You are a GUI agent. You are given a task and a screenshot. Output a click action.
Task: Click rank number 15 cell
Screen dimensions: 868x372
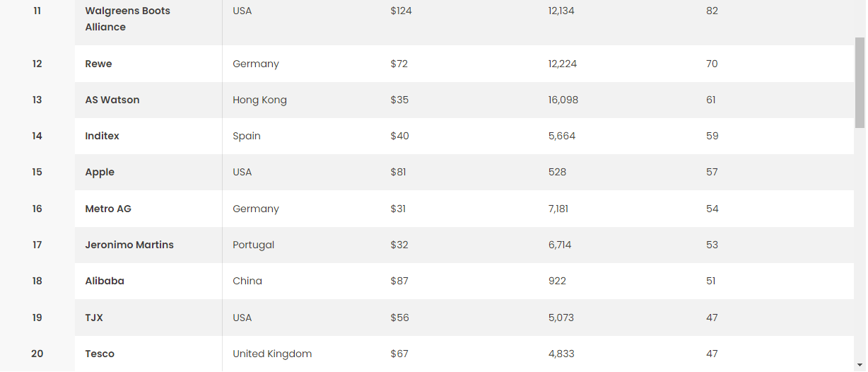click(x=37, y=172)
